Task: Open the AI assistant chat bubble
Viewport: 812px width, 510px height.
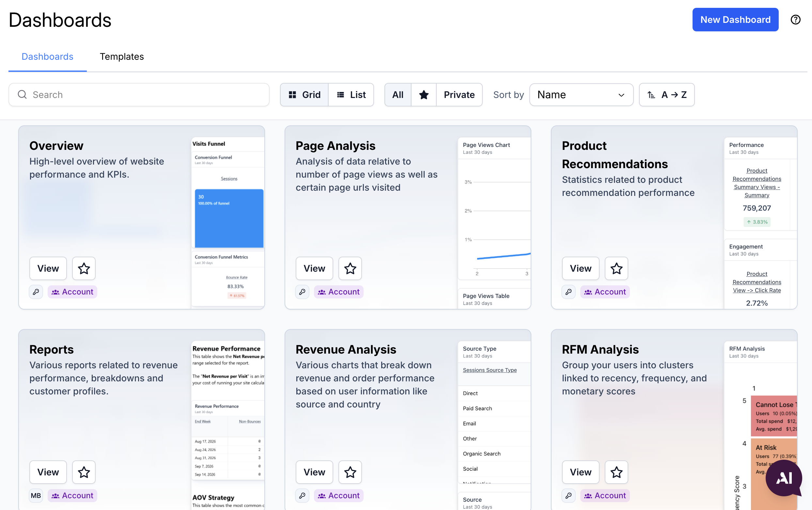Action: 784,478
